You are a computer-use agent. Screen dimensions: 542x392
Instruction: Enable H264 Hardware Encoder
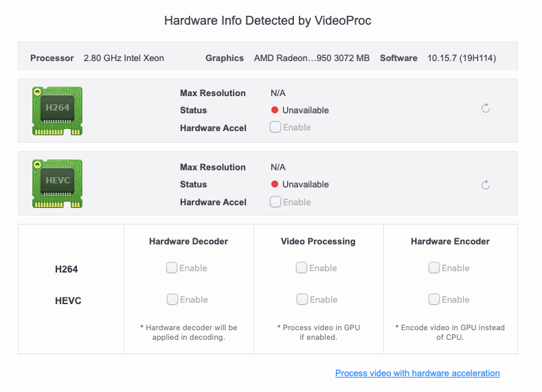[x=434, y=268]
